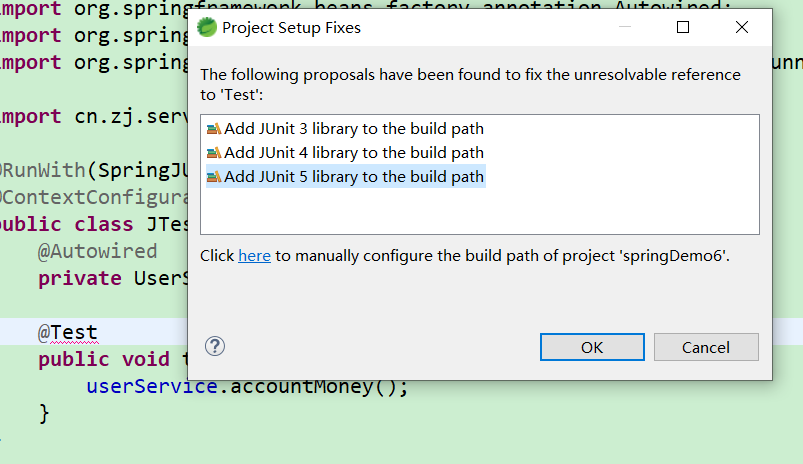The height and width of the screenshot is (464, 803).
Task: Select 'Add JUnit 3 library to the build path'
Action: (353, 129)
